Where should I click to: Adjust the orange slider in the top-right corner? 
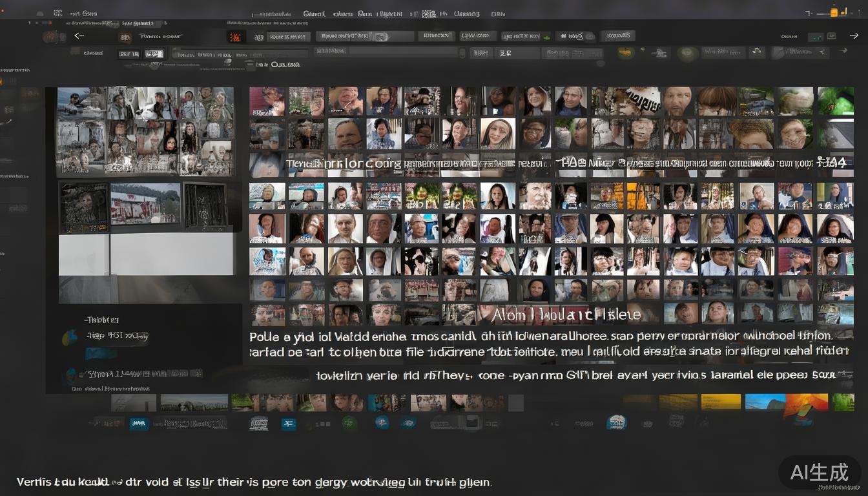834,12
